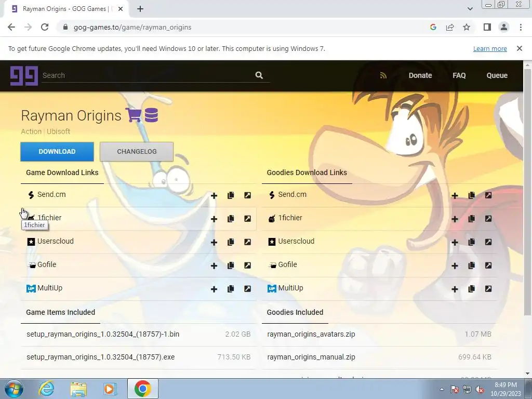Screen dimensions: 532x399
Task: Reload the page
Action: click(45, 27)
